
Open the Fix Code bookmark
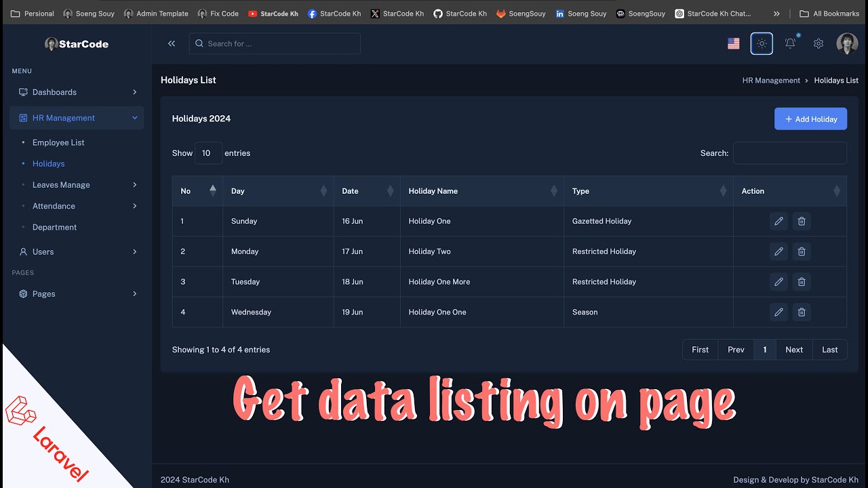(x=218, y=14)
